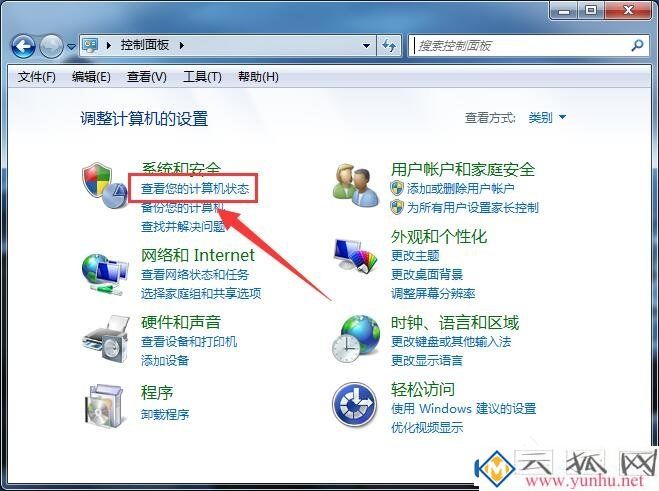
Task: Expand the 类别 view-by dropdown
Action: [547, 117]
